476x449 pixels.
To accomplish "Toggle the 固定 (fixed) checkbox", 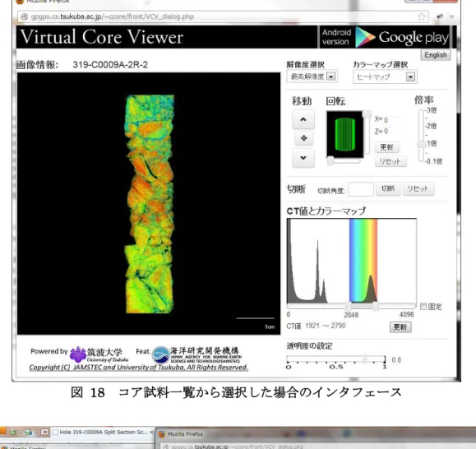I will tap(423, 306).
